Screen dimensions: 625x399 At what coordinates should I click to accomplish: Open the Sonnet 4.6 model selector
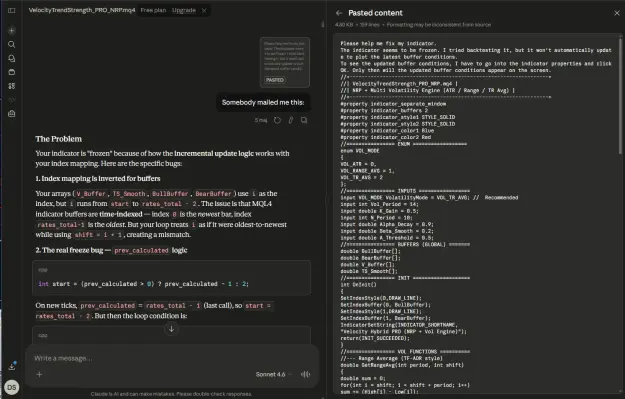[x=273, y=374]
